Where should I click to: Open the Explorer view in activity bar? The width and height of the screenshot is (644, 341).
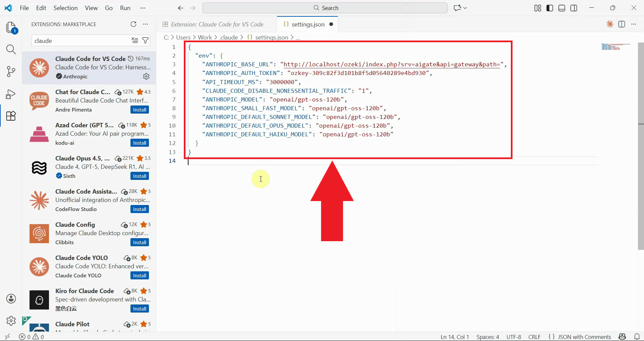(x=11, y=27)
